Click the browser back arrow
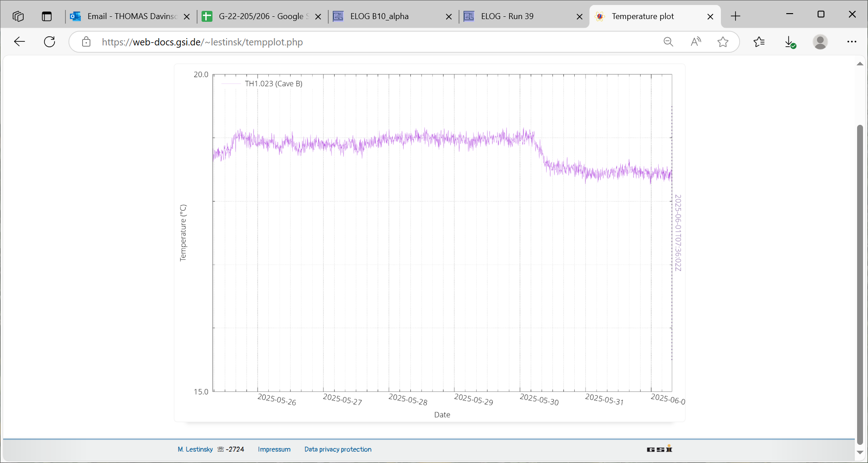The image size is (868, 463). click(20, 42)
